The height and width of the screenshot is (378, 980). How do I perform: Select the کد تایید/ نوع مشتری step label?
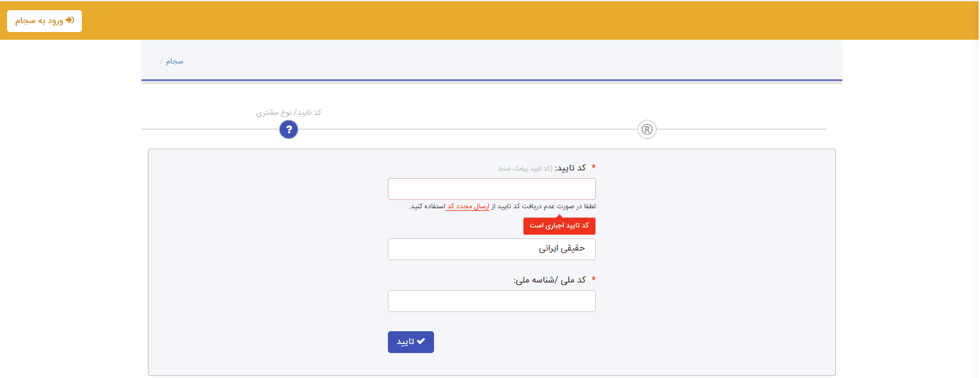289,112
